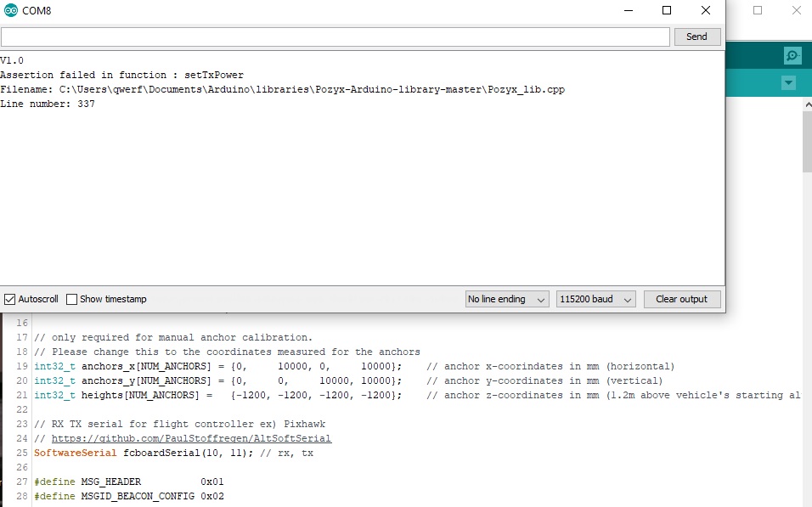
Task: Click the Clear output button
Action: [681, 298]
